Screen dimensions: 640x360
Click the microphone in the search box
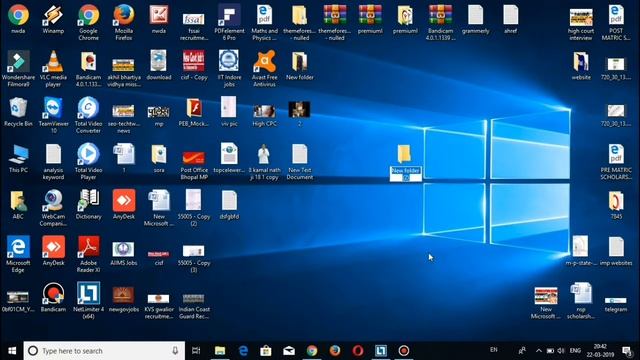tap(175, 351)
